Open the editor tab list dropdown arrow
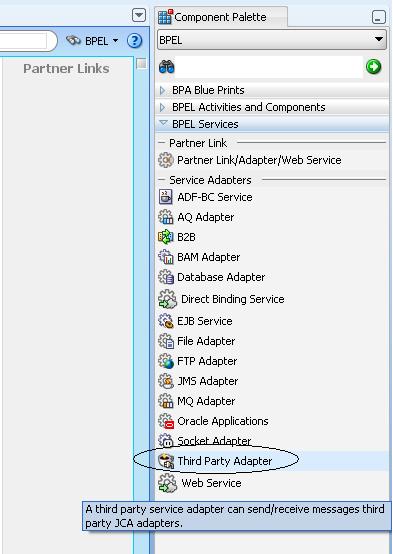Image resolution: width=393 pixels, height=554 pixels. [139, 16]
